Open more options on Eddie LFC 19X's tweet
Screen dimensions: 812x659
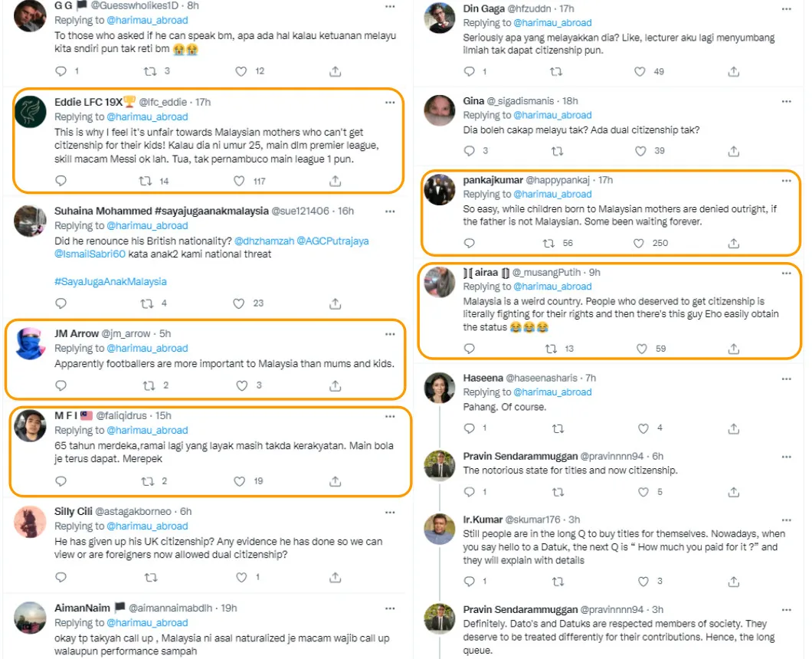click(x=390, y=101)
